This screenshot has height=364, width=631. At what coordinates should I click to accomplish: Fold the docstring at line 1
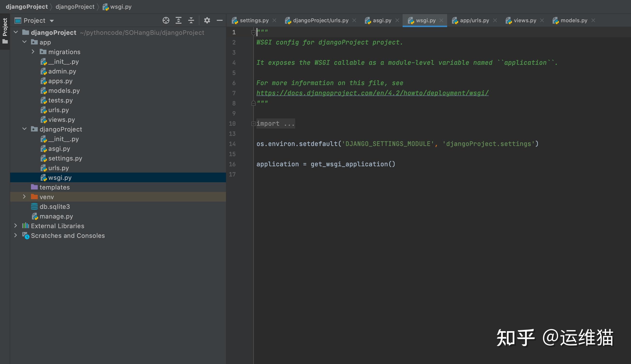click(x=253, y=32)
